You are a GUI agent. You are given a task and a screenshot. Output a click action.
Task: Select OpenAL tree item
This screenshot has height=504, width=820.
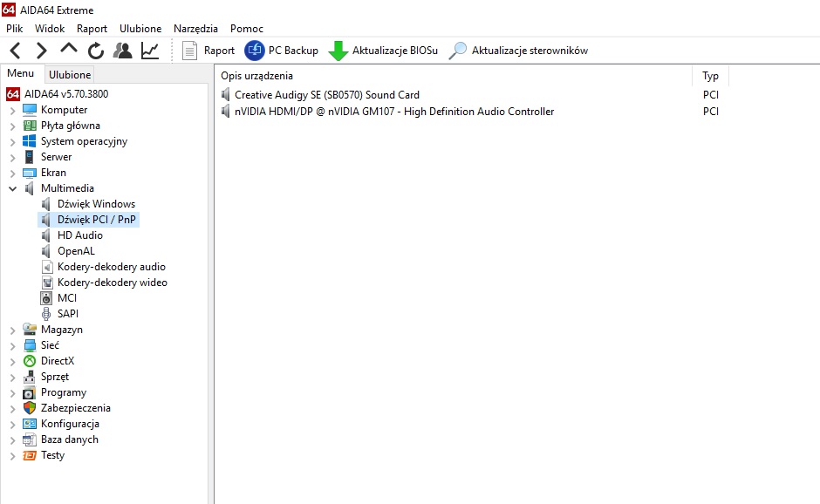point(77,251)
